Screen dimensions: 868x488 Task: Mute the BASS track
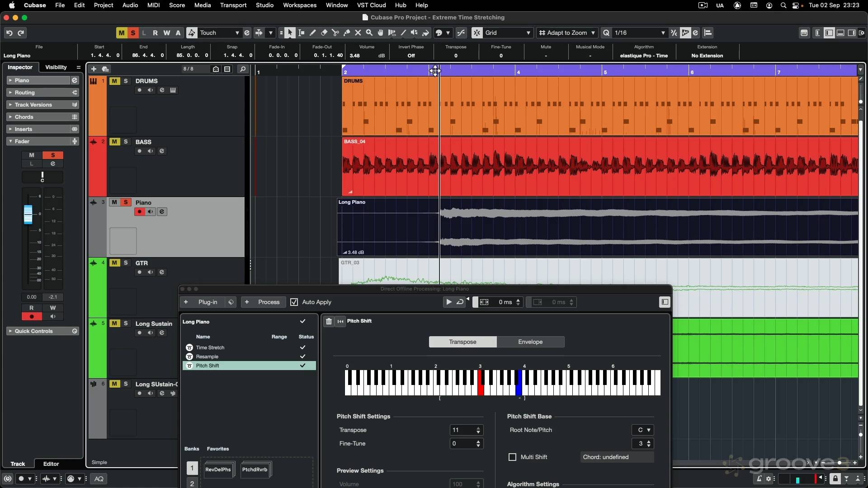[114, 142]
